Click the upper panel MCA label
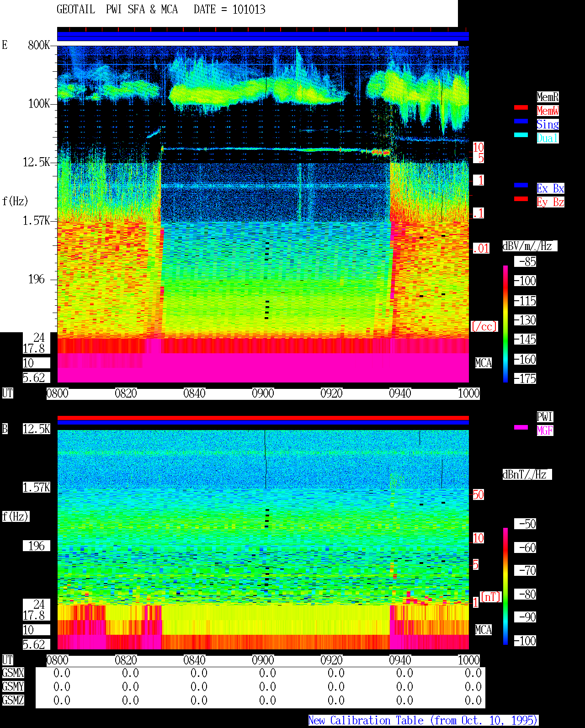The image size is (585, 728). (484, 363)
